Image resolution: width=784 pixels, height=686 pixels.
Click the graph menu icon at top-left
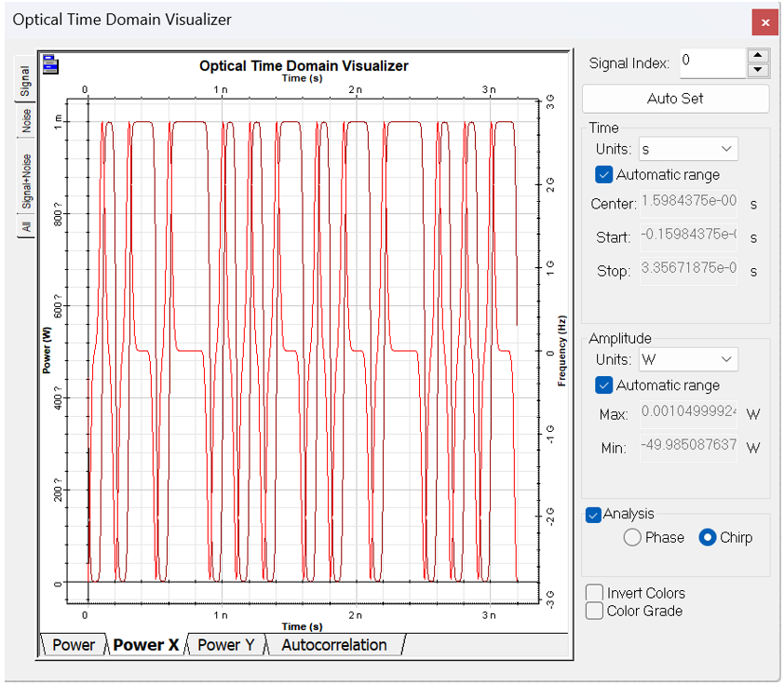pos(51,65)
